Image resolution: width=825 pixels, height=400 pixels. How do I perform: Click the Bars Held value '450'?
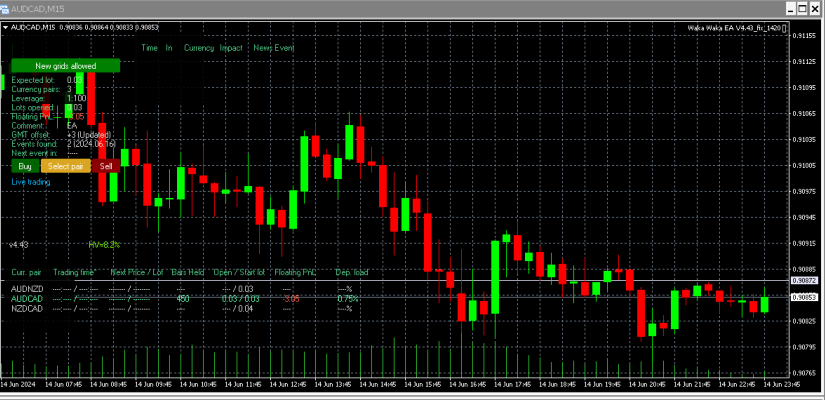183,299
